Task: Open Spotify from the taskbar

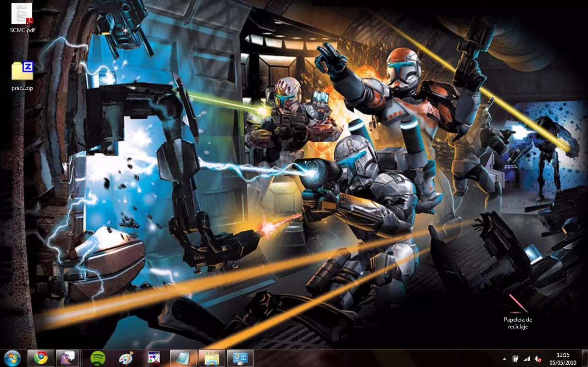Action: click(98, 358)
